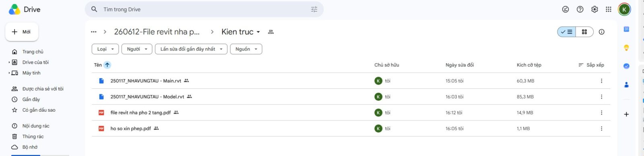Open Có gắn dấu sao
The height and width of the screenshot is (156, 644).
tap(39, 110)
